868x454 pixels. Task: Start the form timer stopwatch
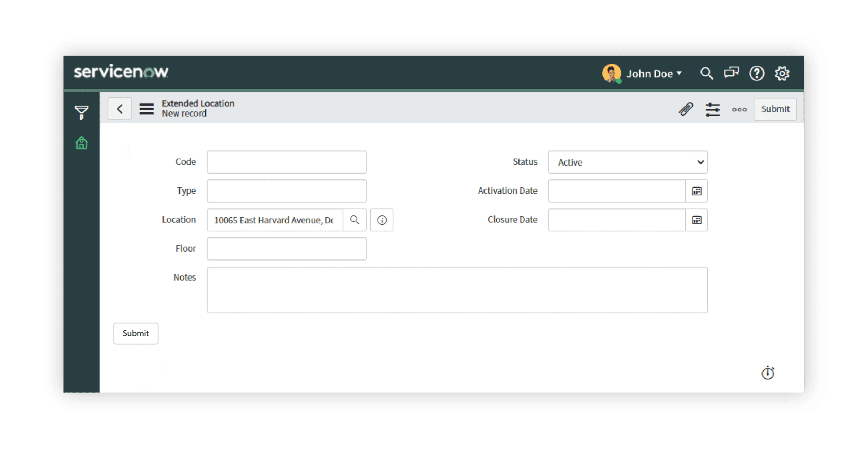(x=768, y=373)
